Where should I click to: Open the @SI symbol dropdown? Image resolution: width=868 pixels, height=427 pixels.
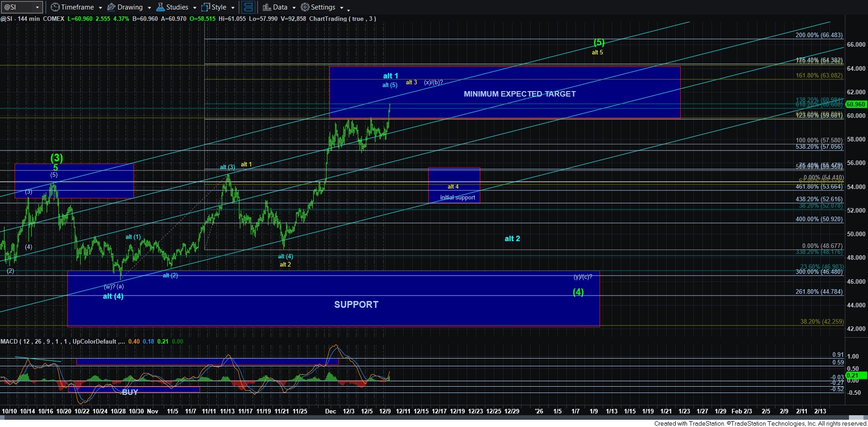click(x=37, y=7)
